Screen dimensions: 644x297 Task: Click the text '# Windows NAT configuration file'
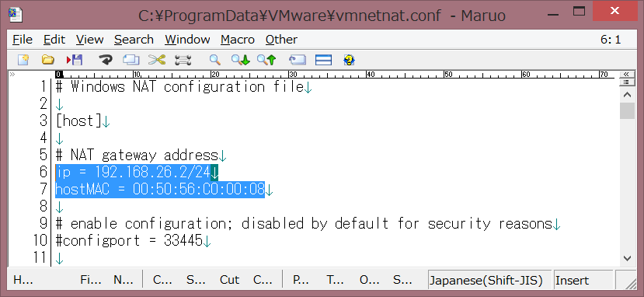[x=179, y=87]
